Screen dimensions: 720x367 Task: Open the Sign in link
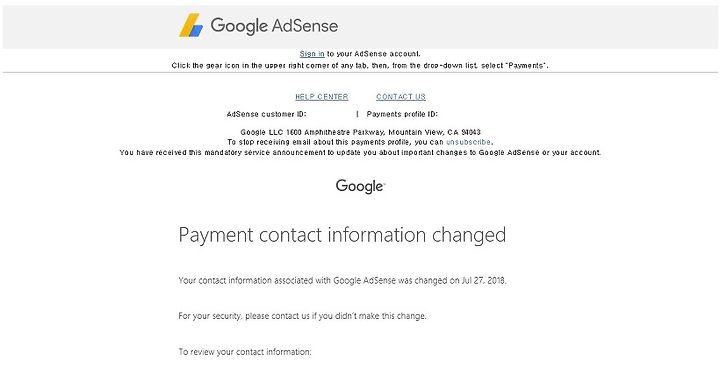pos(312,54)
